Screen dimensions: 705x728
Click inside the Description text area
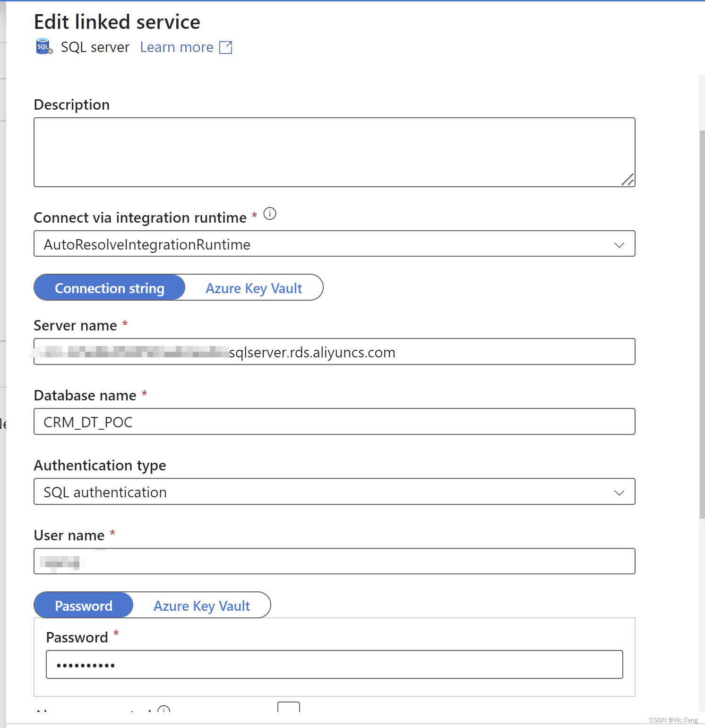[x=334, y=151]
